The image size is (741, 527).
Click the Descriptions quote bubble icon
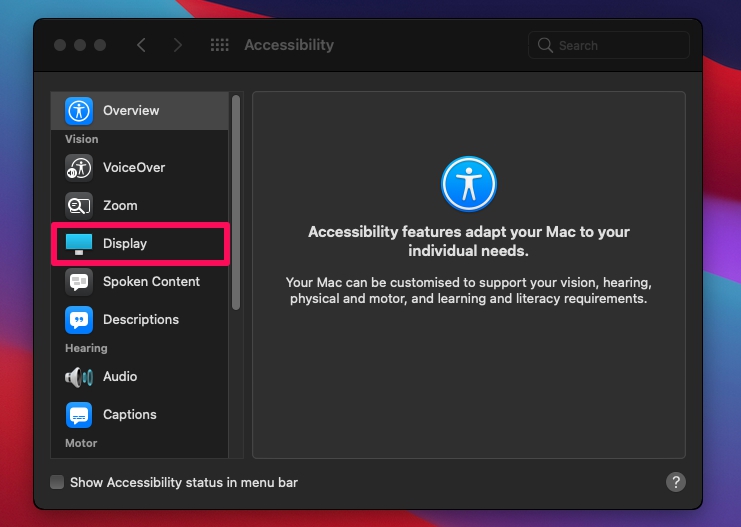(78, 320)
